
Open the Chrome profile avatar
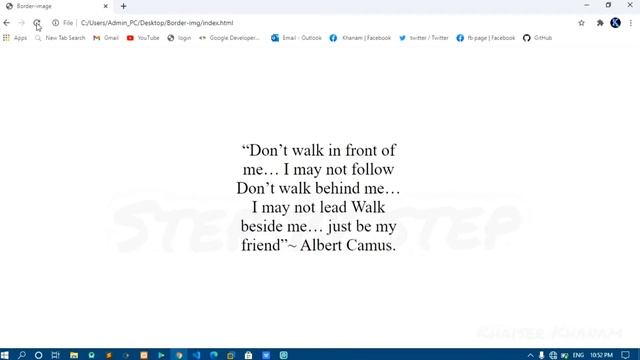tap(616, 23)
